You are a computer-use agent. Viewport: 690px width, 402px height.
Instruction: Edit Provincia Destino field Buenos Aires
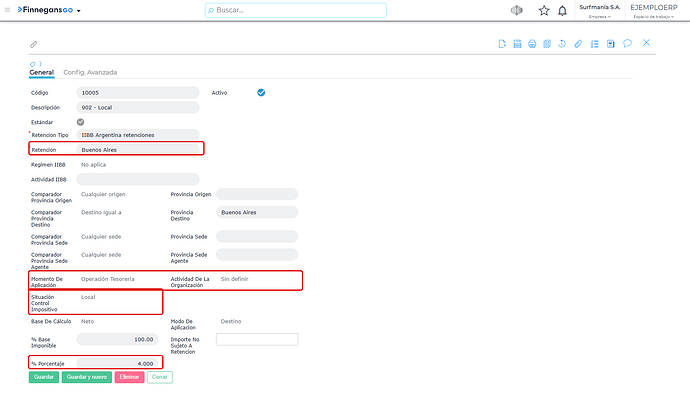257,212
